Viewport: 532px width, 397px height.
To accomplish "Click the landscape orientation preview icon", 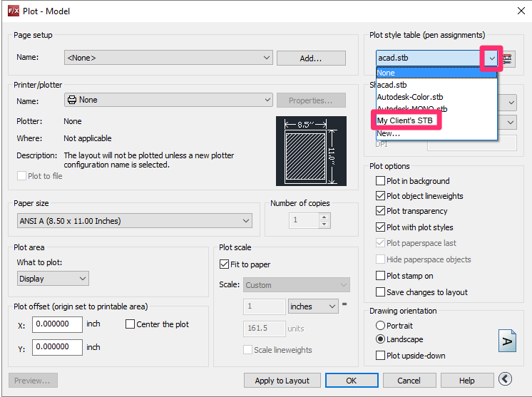I will tap(507, 341).
